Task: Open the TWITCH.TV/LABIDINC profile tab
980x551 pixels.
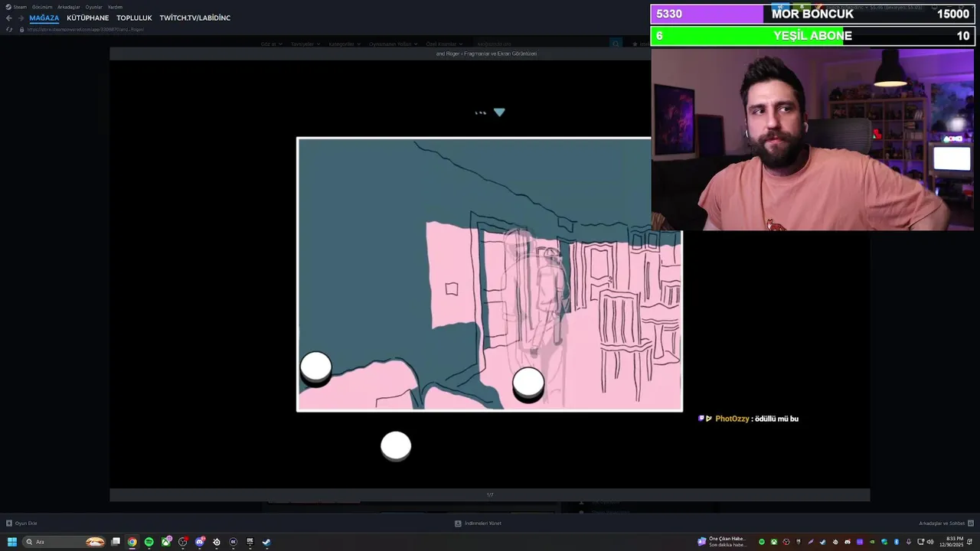Action: click(x=195, y=18)
